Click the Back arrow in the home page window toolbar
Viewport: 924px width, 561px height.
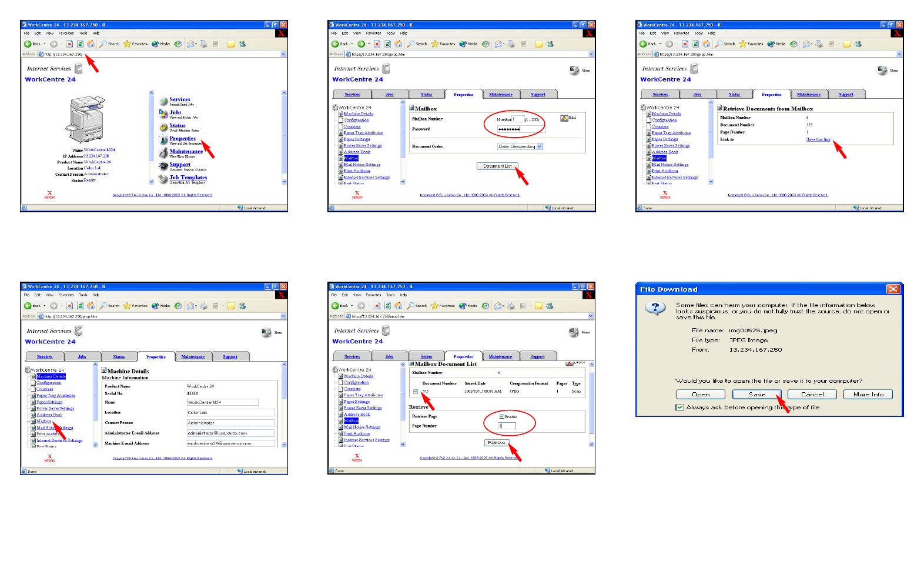click(x=28, y=44)
